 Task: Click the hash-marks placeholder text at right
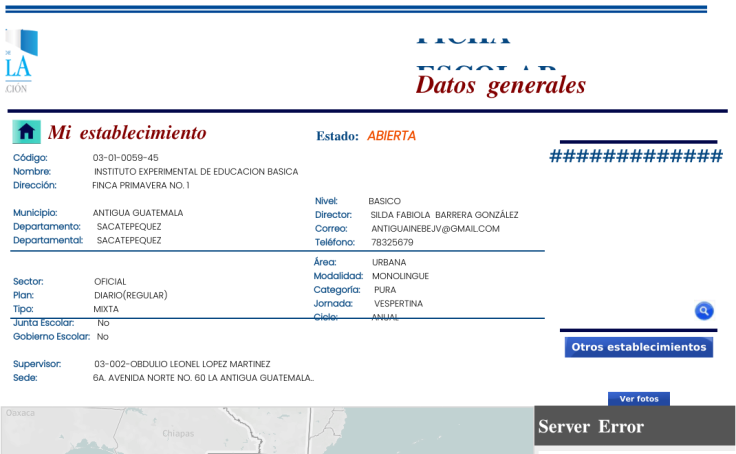(636, 156)
